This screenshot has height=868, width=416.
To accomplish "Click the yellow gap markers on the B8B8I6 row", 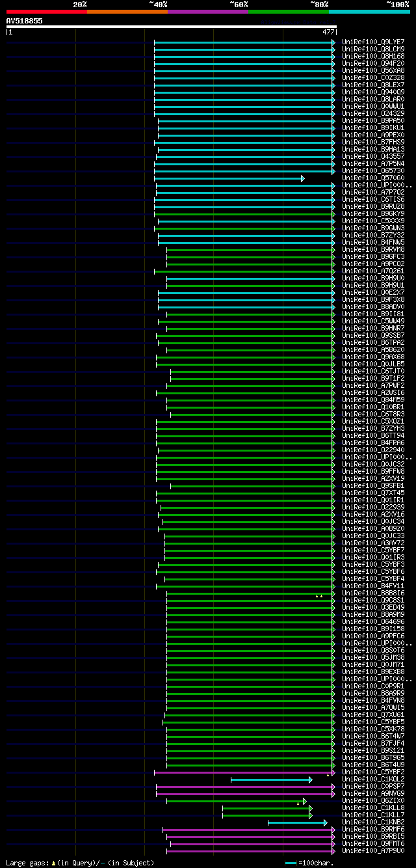I will click(x=319, y=595).
